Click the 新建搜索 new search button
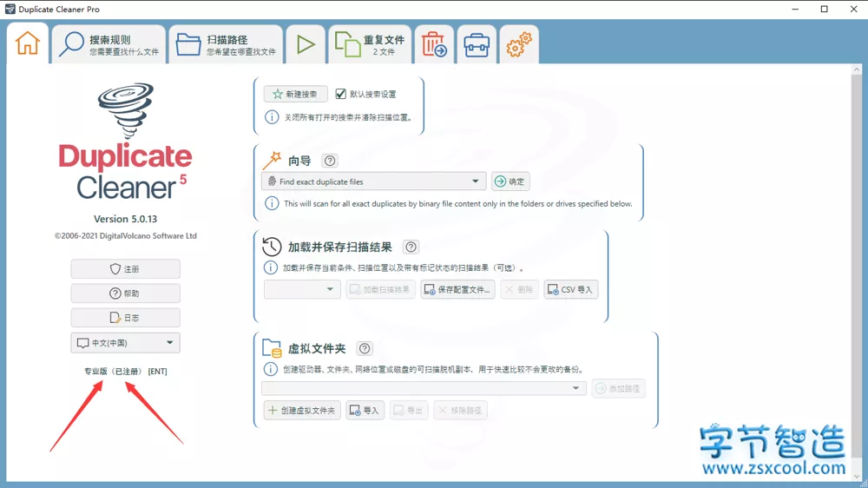868x488 pixels. (296, 94)
